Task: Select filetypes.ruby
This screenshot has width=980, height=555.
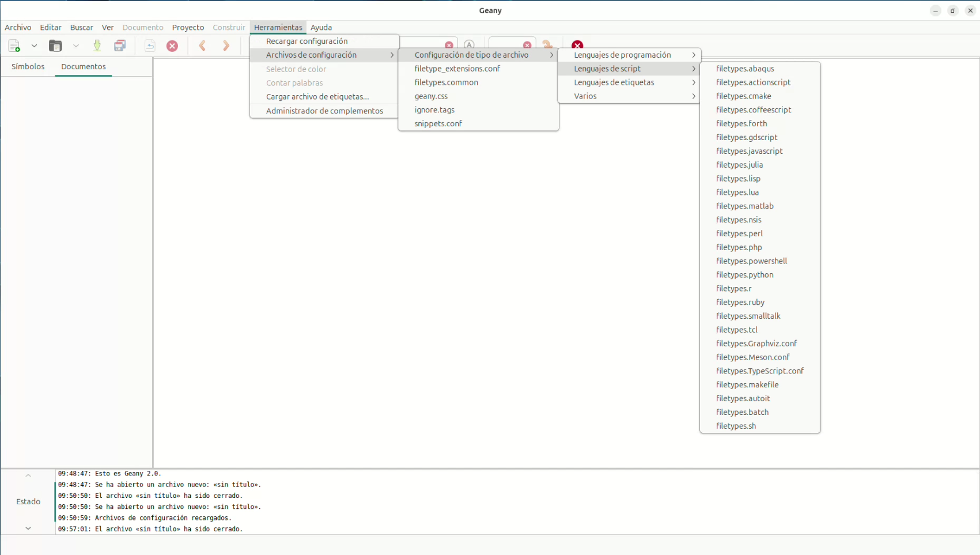Action: pyautogui.click(x=760, y=302)
